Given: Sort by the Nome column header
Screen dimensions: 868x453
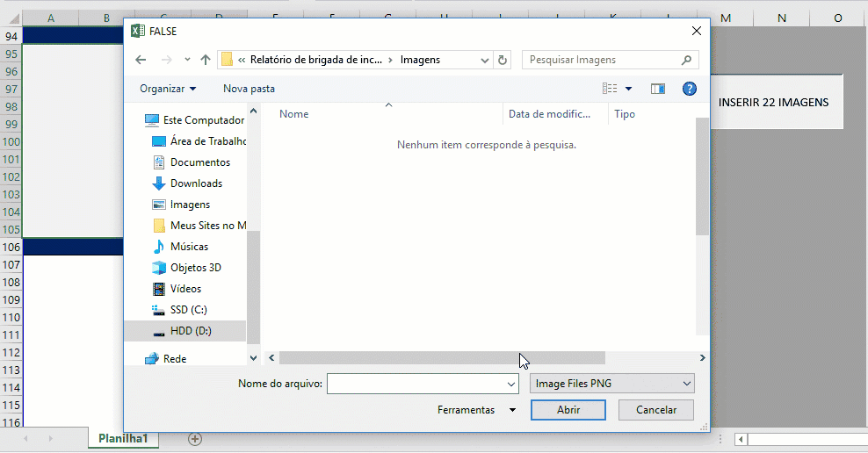Looking at the screenshot, I should (x=294, y=114).
